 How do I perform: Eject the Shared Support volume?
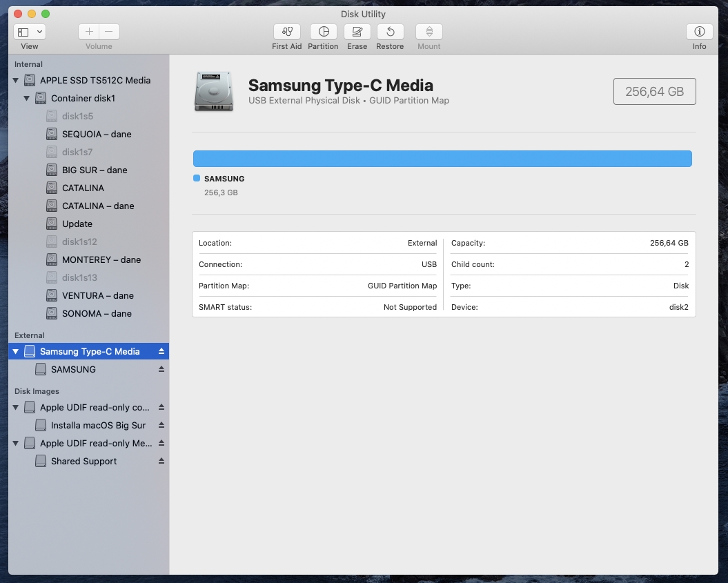(x=161, y=462)
